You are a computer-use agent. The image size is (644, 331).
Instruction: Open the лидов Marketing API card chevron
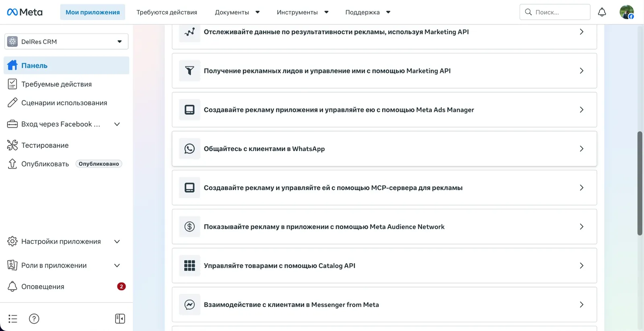[582, 71]
